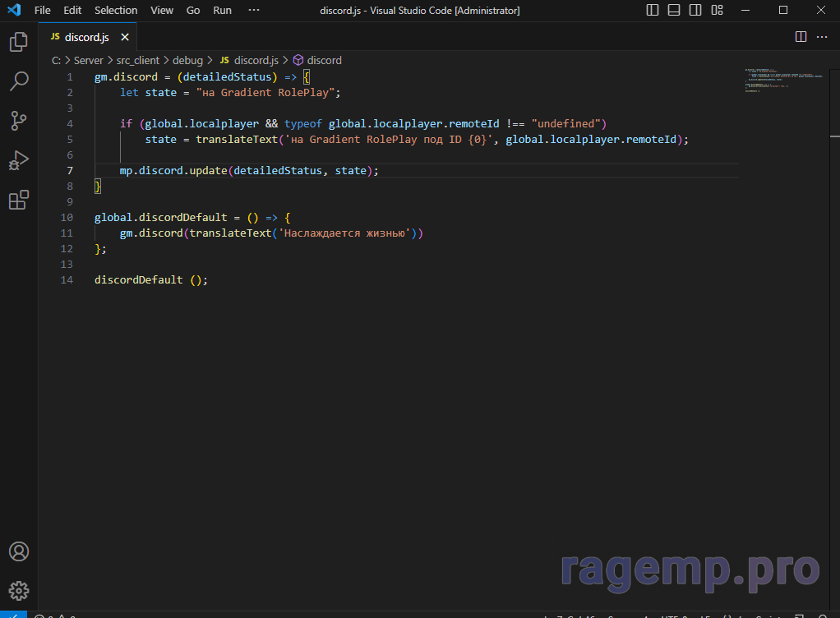Open Customize Layout icon
The image size is (840, 618).
pos(717,10)
